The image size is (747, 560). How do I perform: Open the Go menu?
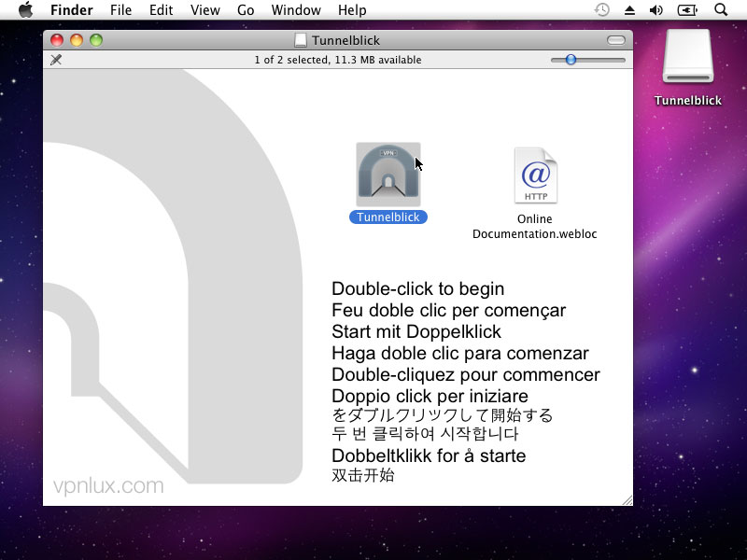pyautogui.click(x=246, y=10)
